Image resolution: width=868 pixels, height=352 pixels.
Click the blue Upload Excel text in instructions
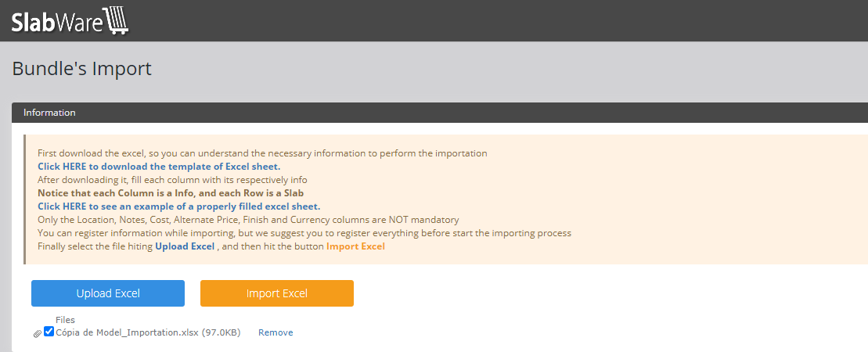coord(185,246)
